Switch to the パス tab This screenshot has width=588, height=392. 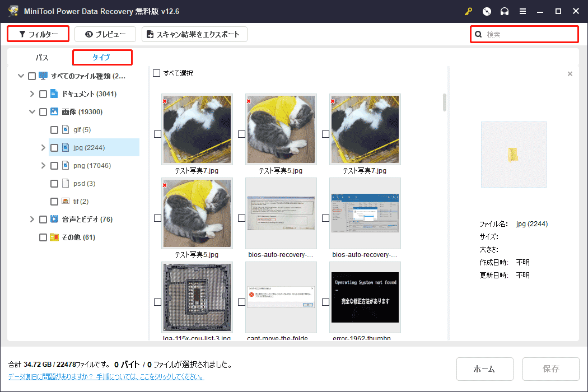pos(41,57)
